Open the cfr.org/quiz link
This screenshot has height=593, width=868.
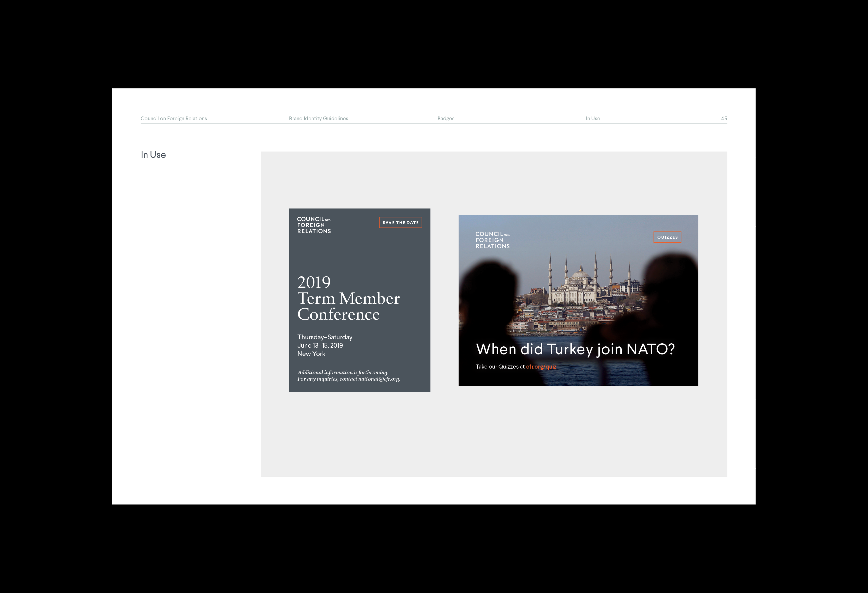[x=541, y=367]
